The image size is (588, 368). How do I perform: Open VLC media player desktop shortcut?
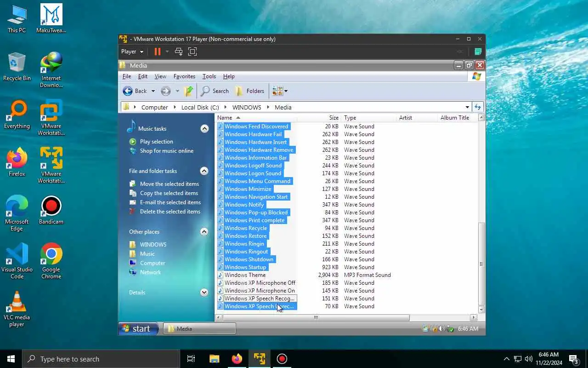(17, 310)
